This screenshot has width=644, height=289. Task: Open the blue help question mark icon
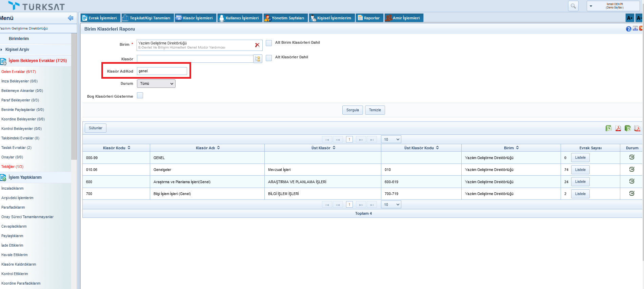[x=628, y=29]
